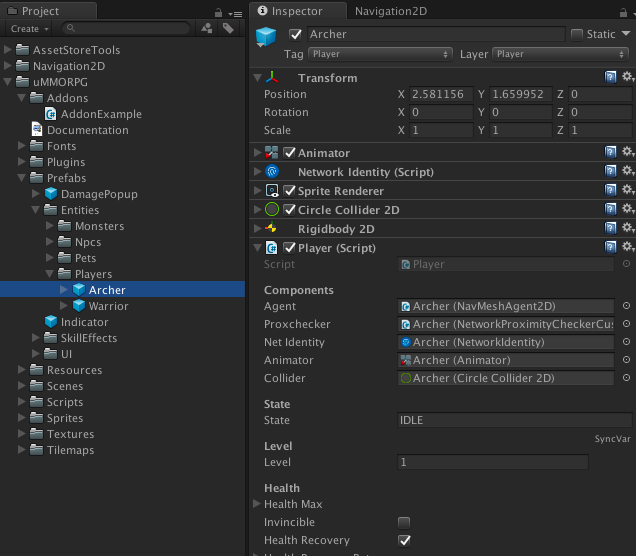
Task: Open Transform component gear menu
Action: pyautogui.click(x=628, y=77)
